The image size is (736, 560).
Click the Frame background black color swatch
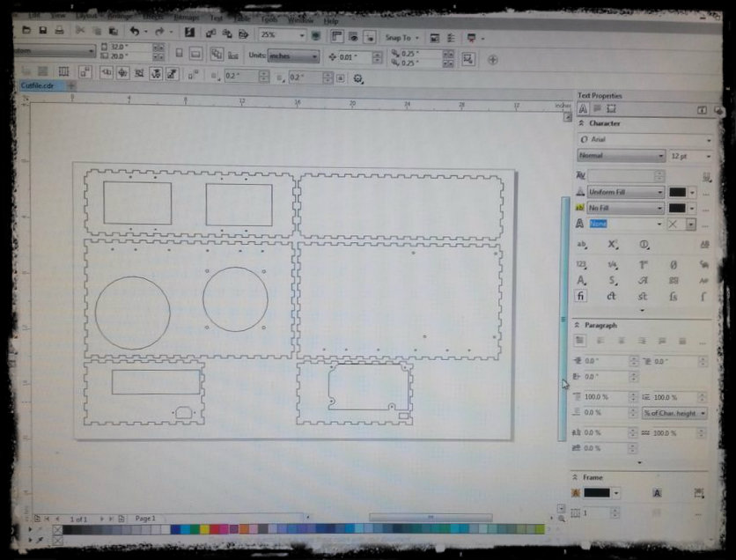tap(597, 493)
